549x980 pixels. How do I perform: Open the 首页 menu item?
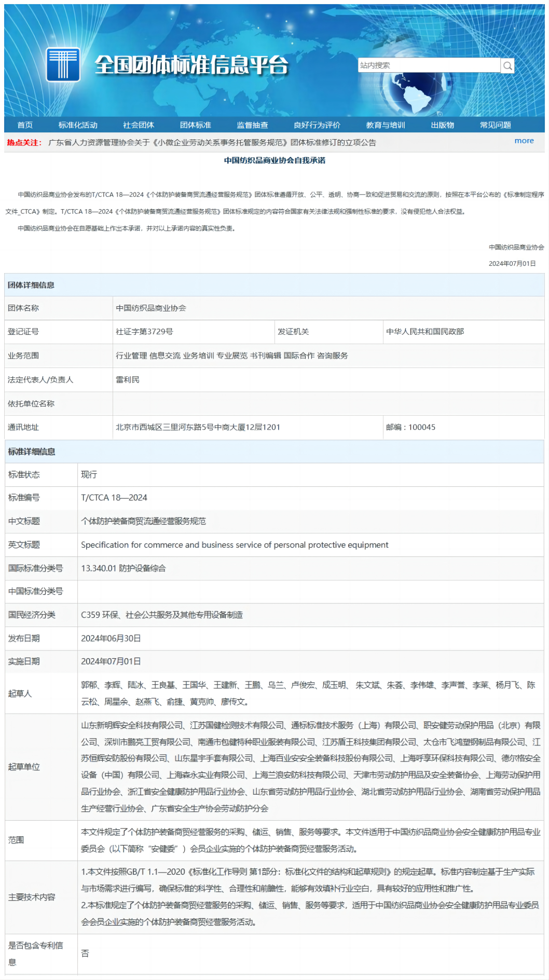[25, 125]
